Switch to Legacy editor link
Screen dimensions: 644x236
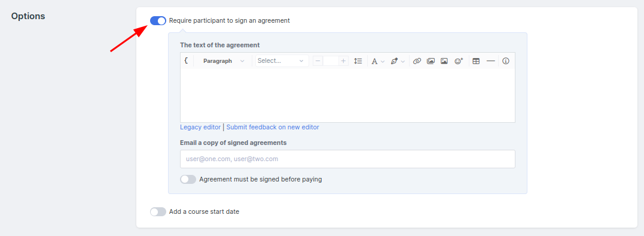coord(200,127)
